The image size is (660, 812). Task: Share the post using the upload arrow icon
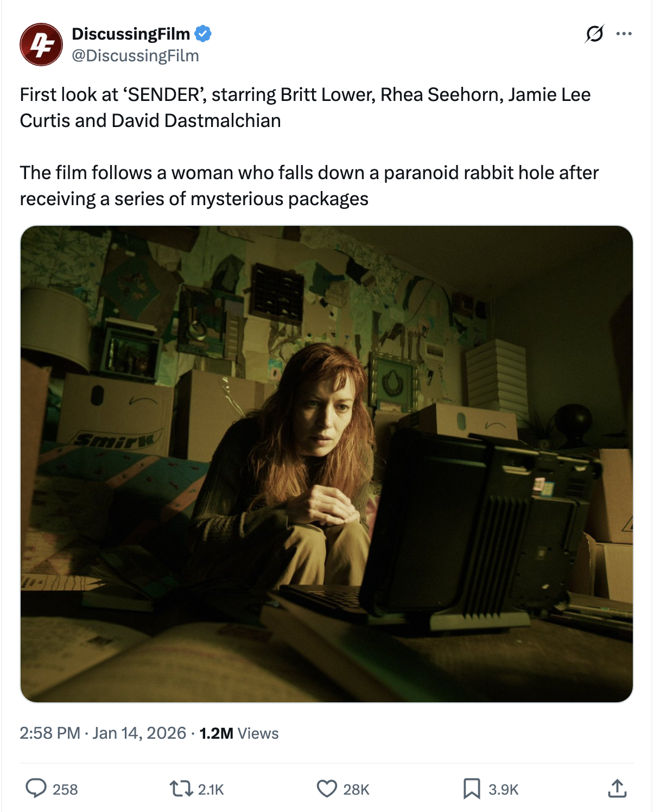coord(617,788)
